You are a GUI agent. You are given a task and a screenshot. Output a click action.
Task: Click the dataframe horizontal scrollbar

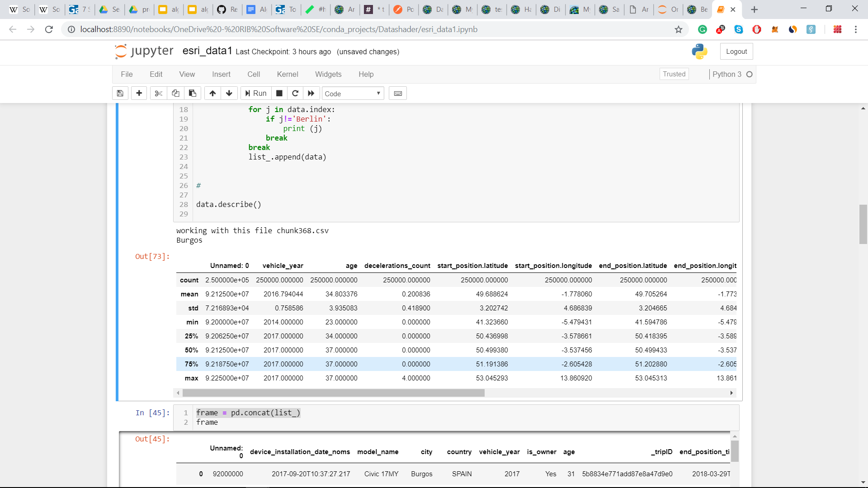(x=333, y=393)
